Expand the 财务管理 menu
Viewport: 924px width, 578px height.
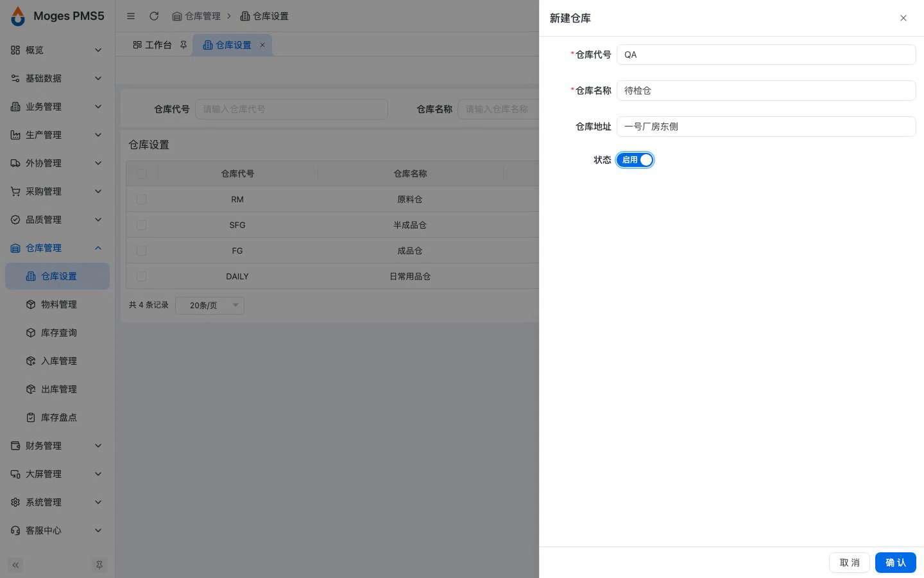(x=57, y=446)
